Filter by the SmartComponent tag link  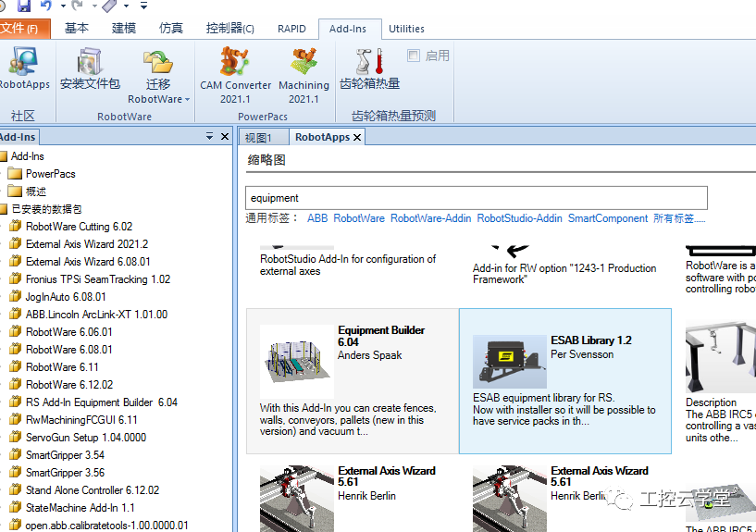coord(608,218)
